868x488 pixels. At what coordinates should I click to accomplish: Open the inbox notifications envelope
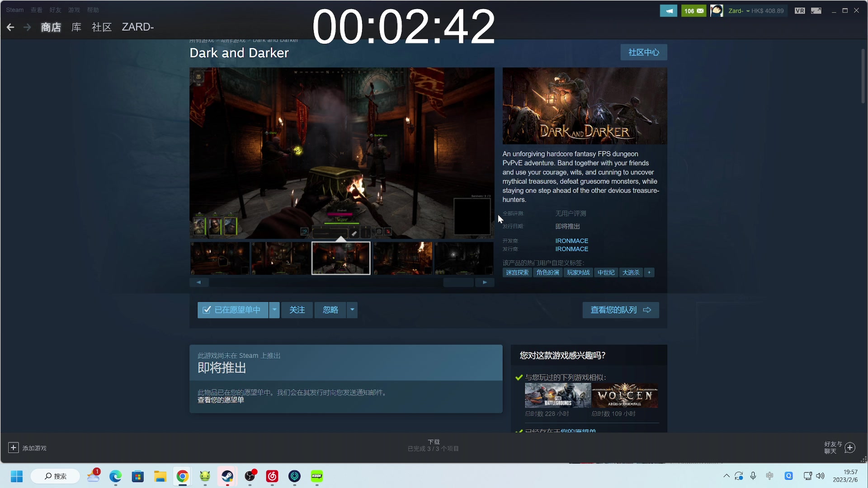click(x=693, y=11)
